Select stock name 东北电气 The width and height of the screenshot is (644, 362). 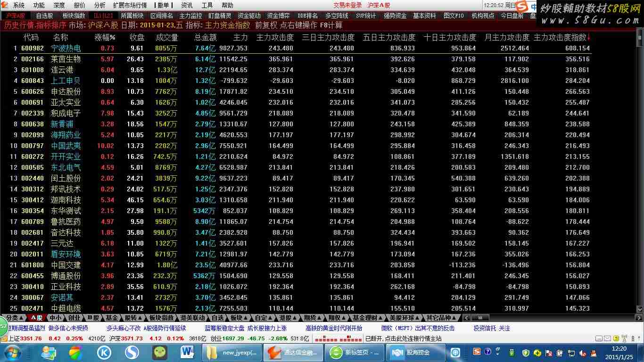[x=66, y=167]
